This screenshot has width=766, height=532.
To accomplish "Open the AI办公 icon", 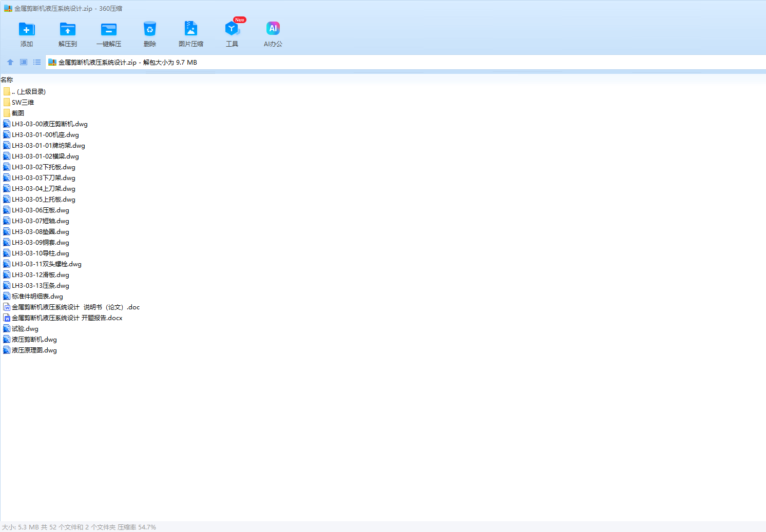I will pyautogui.click(x=273, y=29).
